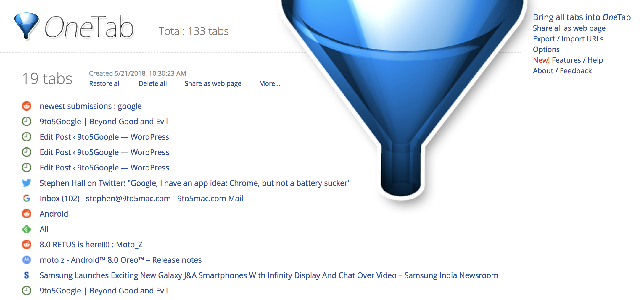This screenshot has height=300, width=644.
Task: Click Google favicon beside Inbox (102) entry
Action: point(27,198)
